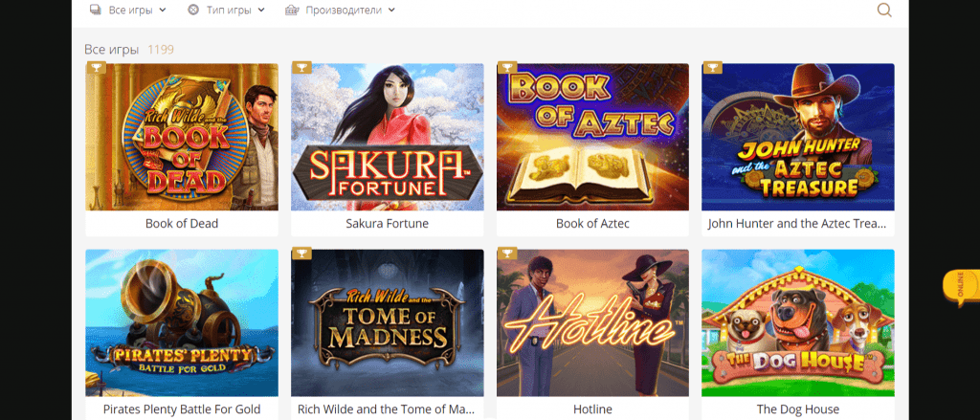
Task: Open the Pirates Plenty Battle For Gold thumbnail
Action: [x=182, y=322]
